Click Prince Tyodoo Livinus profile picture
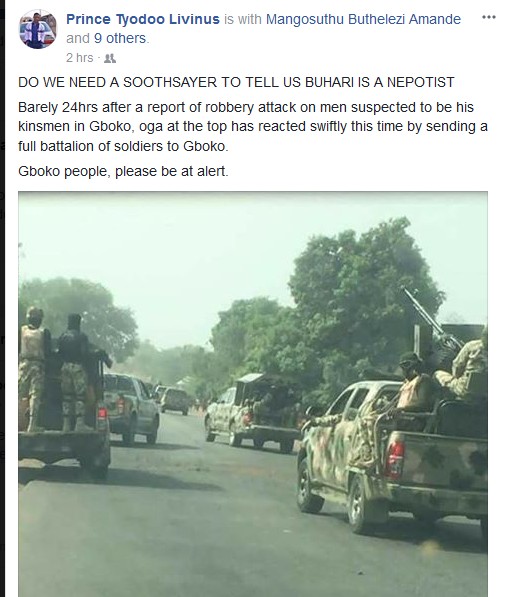Image resolution: width=505 pixels, height=597 pixels. point(38,29)
